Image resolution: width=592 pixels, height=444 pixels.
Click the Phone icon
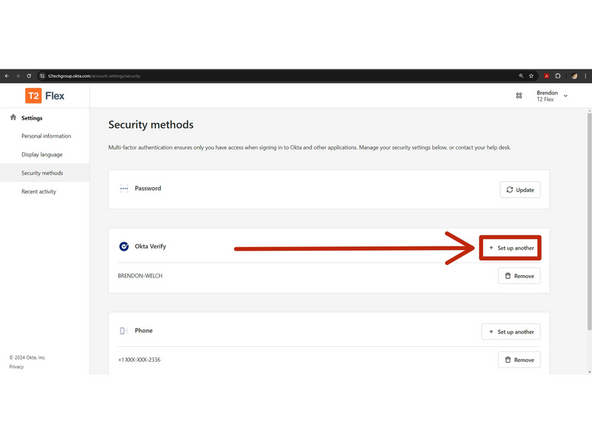point(123,331)
